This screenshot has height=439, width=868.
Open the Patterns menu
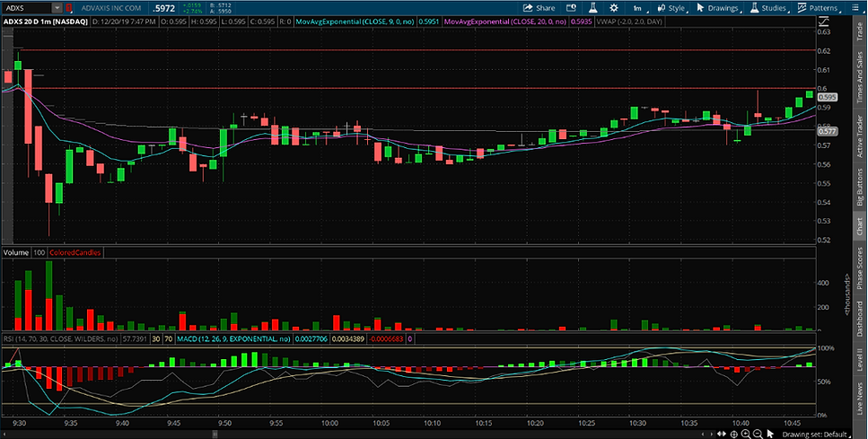[818, 8]
